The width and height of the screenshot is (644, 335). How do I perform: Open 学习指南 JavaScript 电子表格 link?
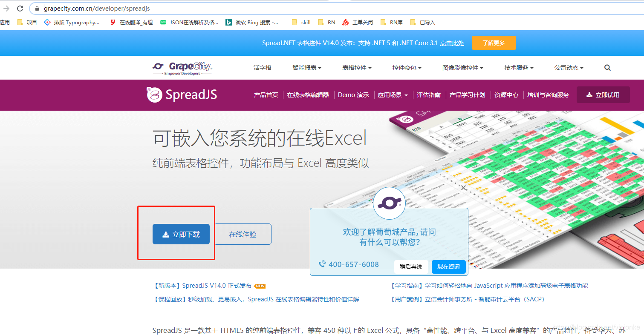click(489, 286)
